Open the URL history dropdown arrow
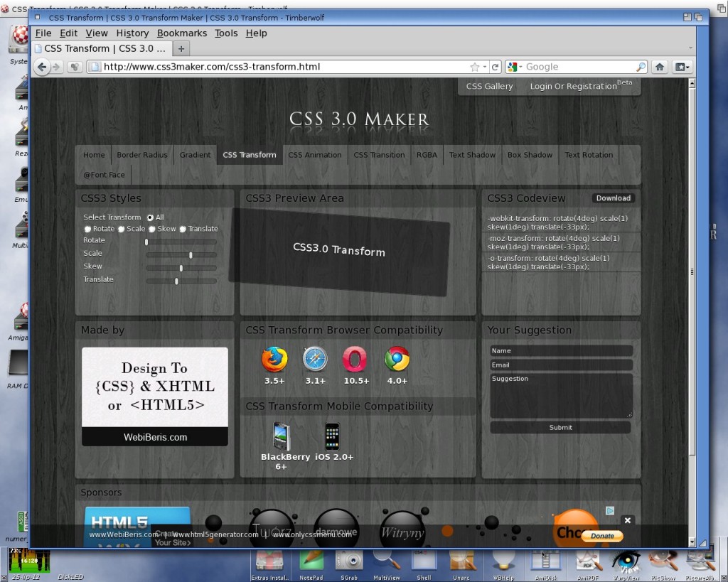This screenshot has height=582, width=728. [x=485, y=67]
